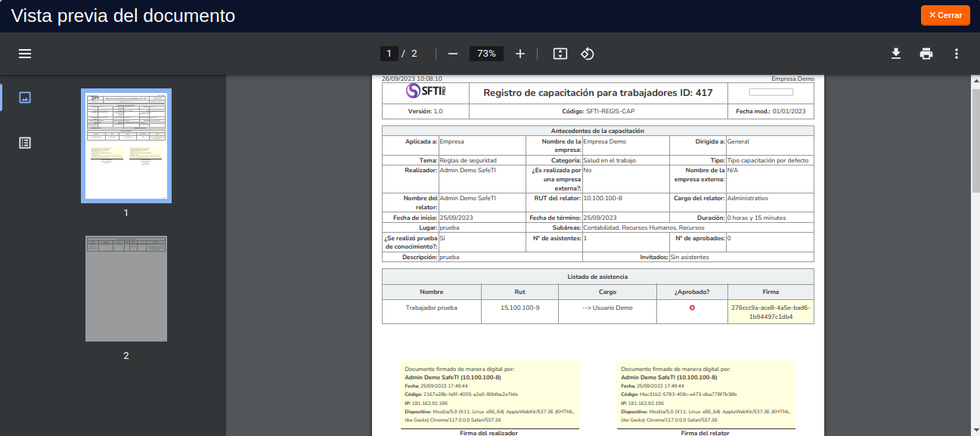Rotate the document counterclockwise

588,54
